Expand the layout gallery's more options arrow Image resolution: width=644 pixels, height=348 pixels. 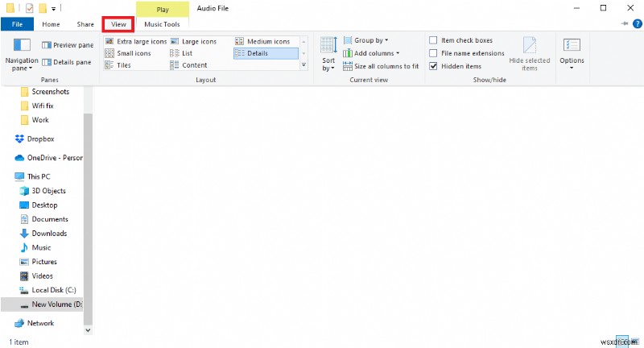[x=304, y=65]
